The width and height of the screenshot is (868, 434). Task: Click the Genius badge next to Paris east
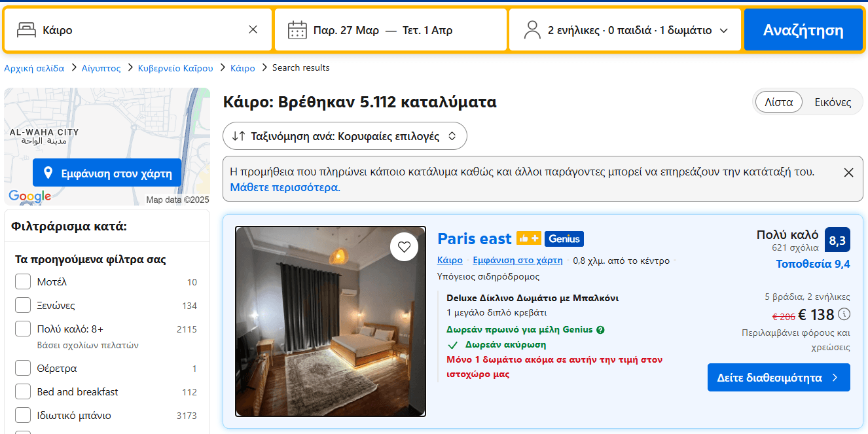tap(564, 239)
